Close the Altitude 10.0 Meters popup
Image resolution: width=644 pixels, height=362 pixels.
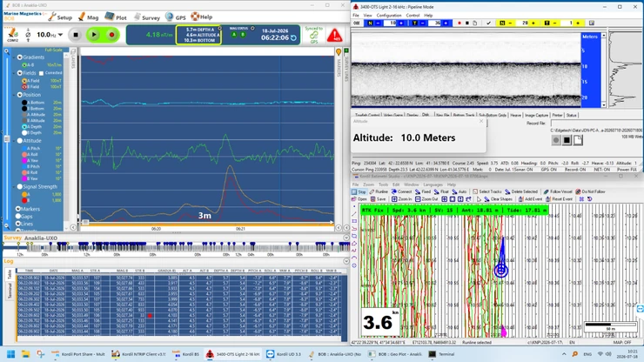(481, 121)
